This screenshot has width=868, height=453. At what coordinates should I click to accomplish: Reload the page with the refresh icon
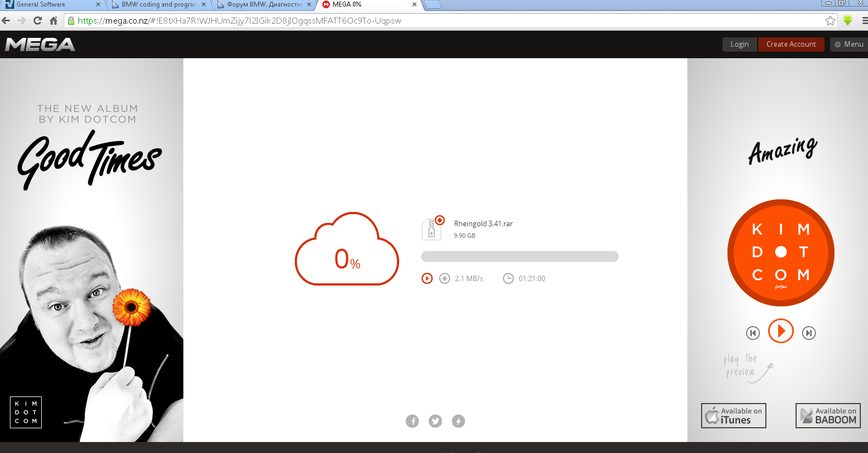[37, 21]
